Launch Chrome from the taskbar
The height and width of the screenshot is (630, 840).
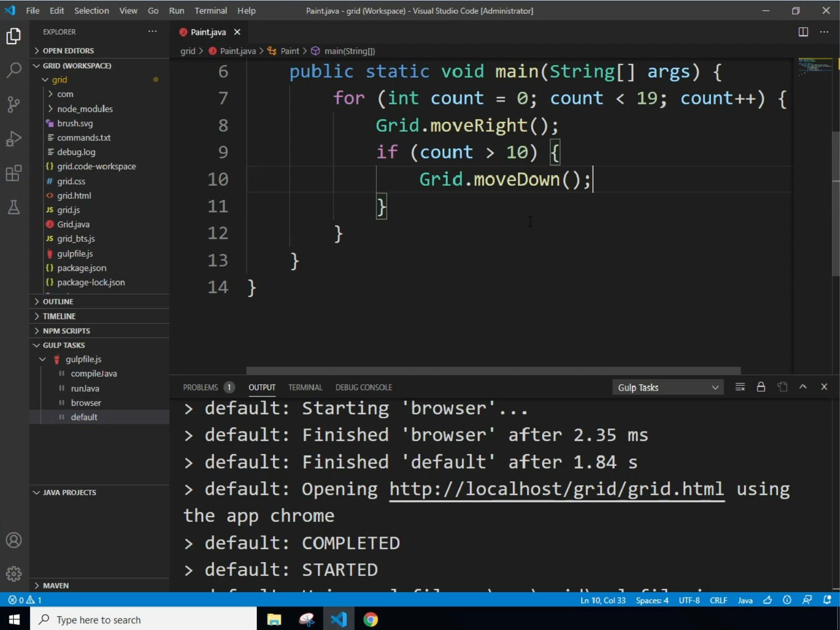(371, 619)
